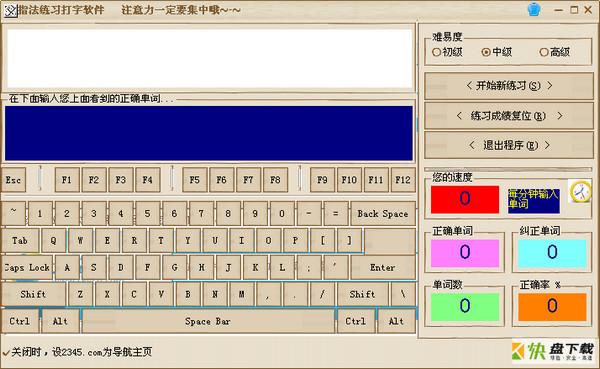Click the clock icon beside speed panel
Image resolution: width=600 pixels, height=369 pixels.
pyautogui.click(x=580, y=192)
